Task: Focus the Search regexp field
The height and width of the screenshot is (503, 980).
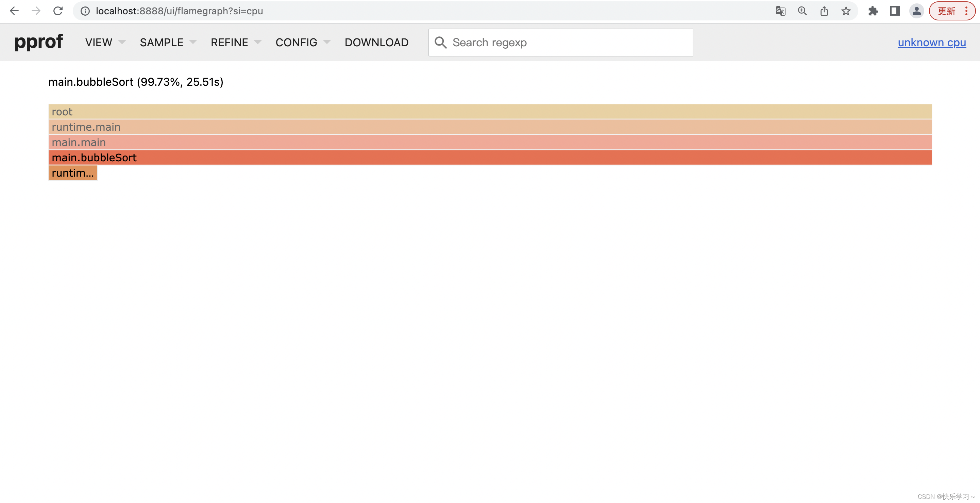Action: click(x=567, y=42)
